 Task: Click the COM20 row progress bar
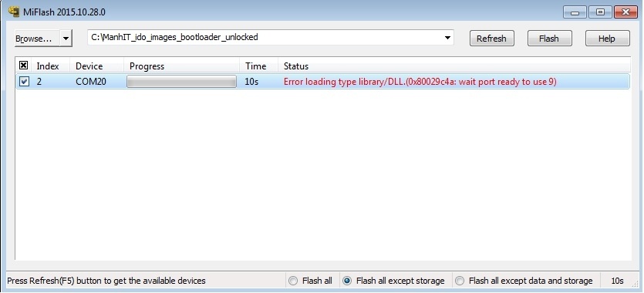tap(181, 81)
